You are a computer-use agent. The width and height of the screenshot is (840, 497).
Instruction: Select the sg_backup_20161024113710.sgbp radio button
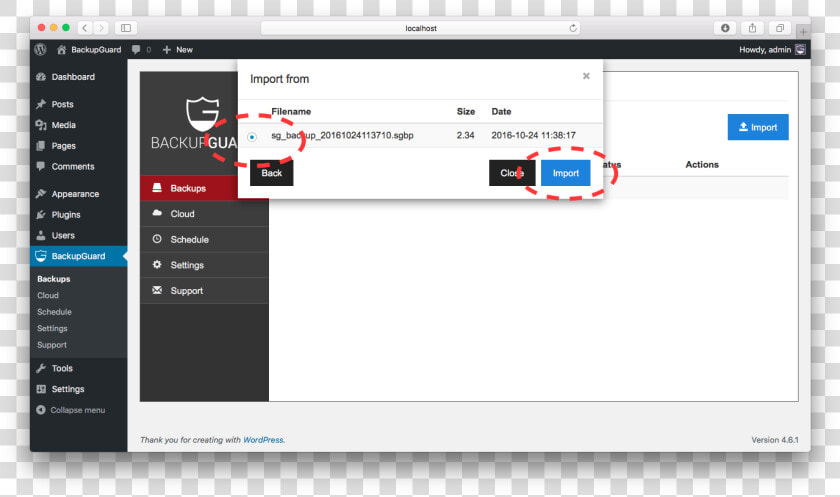(x=252, y=137)
